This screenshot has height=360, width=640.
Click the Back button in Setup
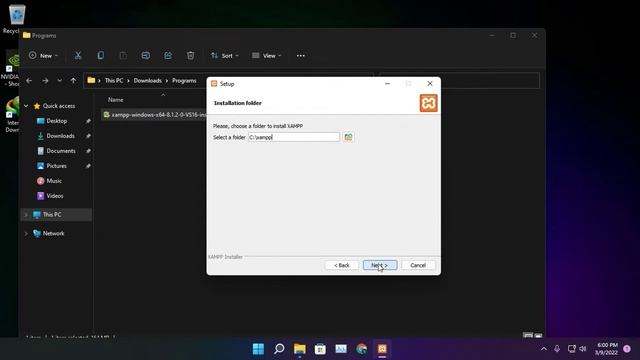point(342,265)
